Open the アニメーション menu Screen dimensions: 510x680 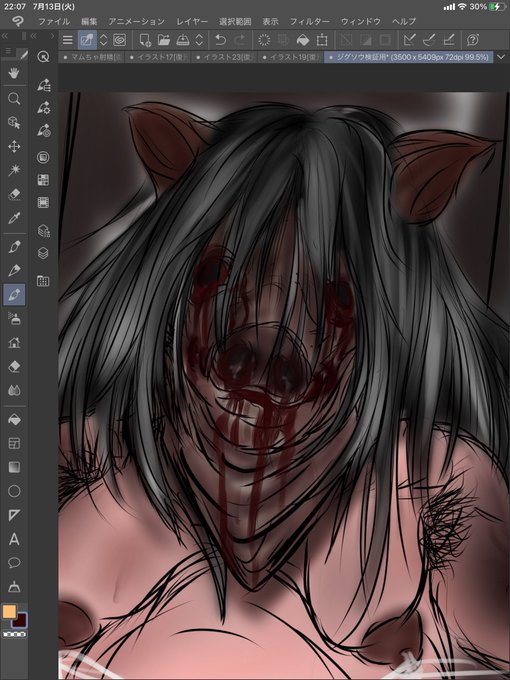pos(137,21)
